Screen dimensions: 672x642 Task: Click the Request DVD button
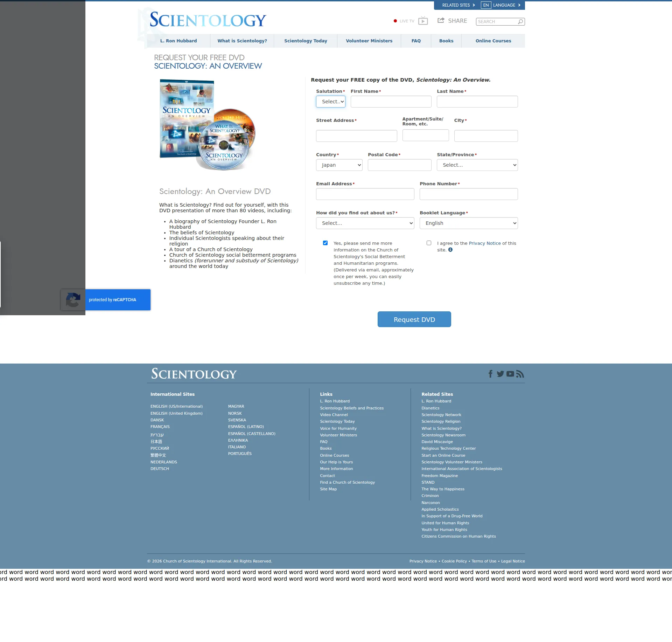coord(414,319)
